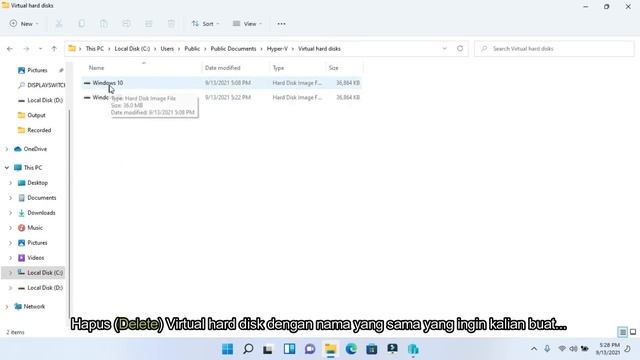Open DISPLAYSWITCH quick access item
This screenshot has height=360, width=640.
tap(41, 85)
